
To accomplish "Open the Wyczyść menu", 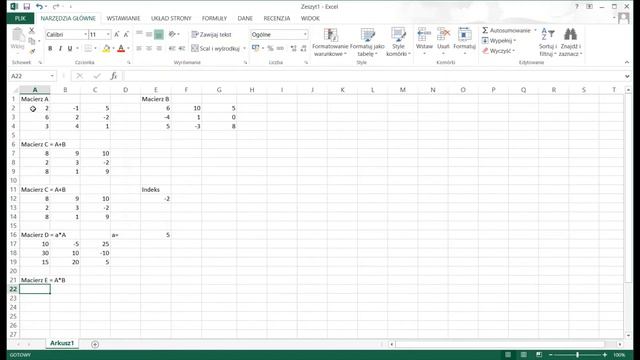I will tap(498, 51).
